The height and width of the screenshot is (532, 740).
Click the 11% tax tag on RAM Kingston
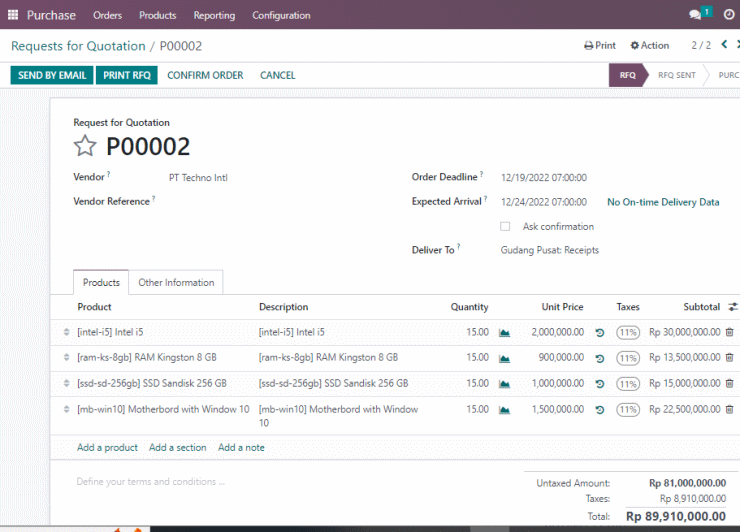628,358
